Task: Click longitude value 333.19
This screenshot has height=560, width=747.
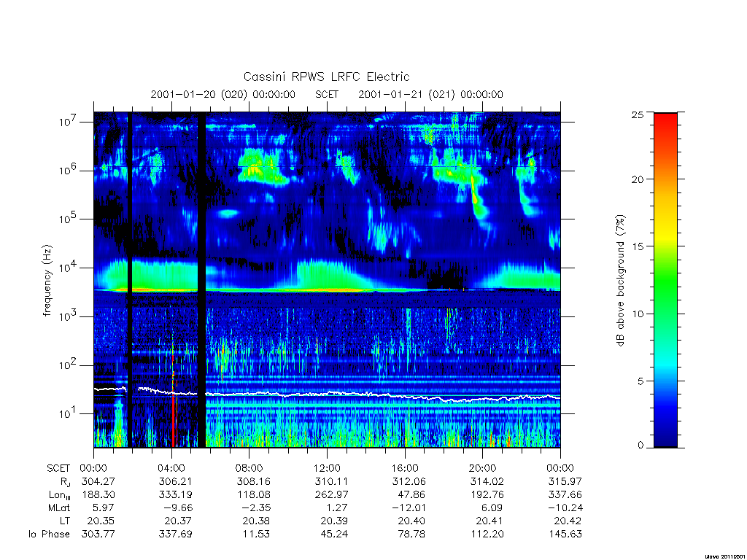Action: tap(175, 495)
